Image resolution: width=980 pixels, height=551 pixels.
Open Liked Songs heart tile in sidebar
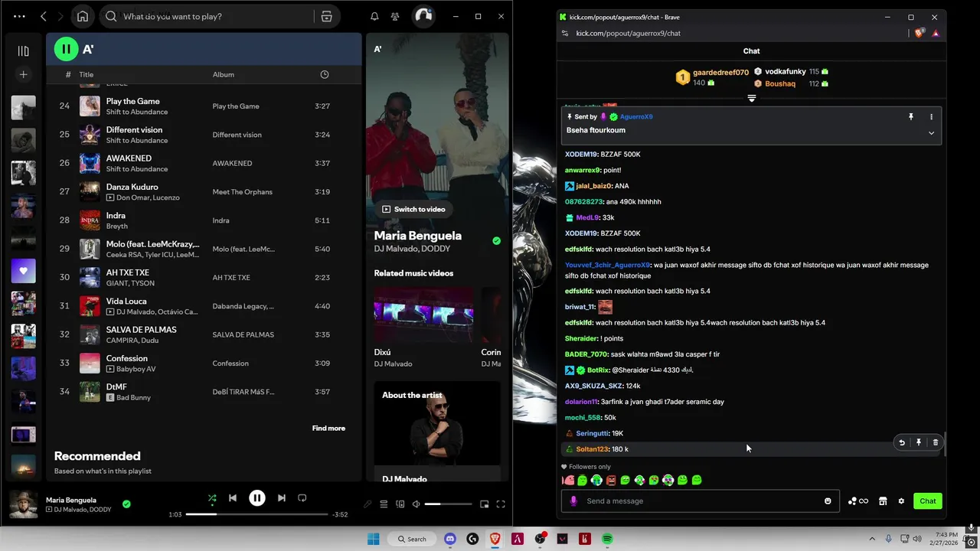click(x=23, y=271)
